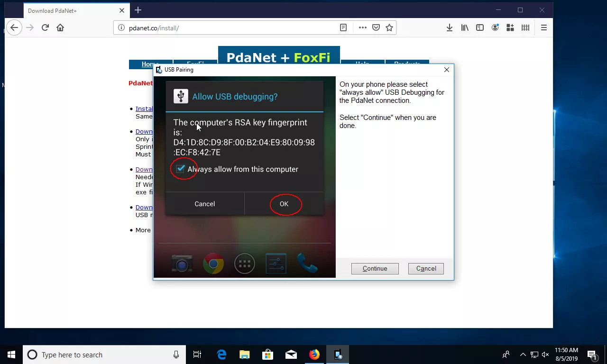Screen dimensions: 607x364
Task: Click Cancel button in USB Pairing dialog
Action: tap(426, 268)
